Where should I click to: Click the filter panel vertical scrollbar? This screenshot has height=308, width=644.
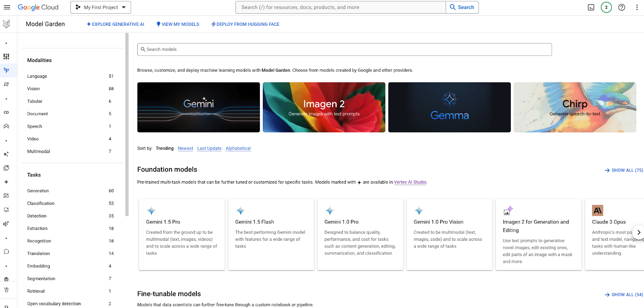(x=127, y=125)
